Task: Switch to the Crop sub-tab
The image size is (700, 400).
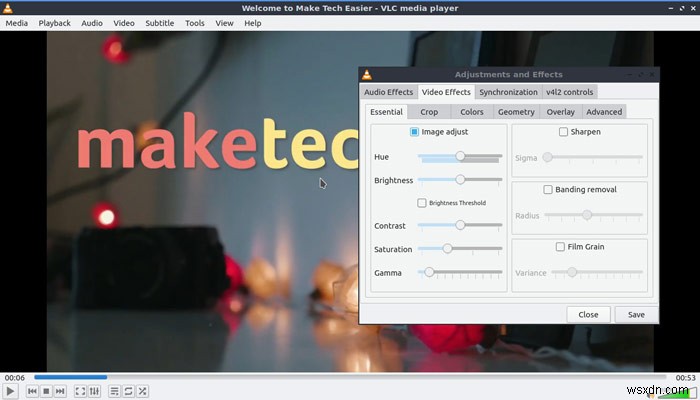Action: 429,112
